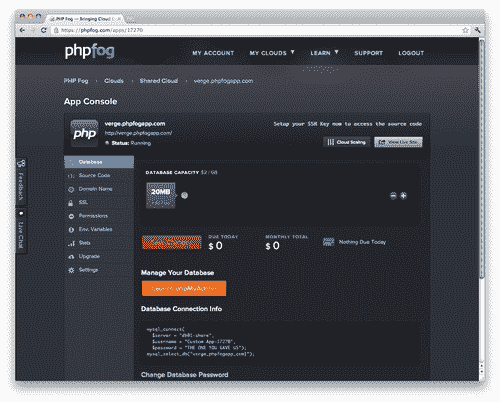Open the Permissions sidebar tab
This screenshot has height=402, width=500.
[x=99, y=216]
